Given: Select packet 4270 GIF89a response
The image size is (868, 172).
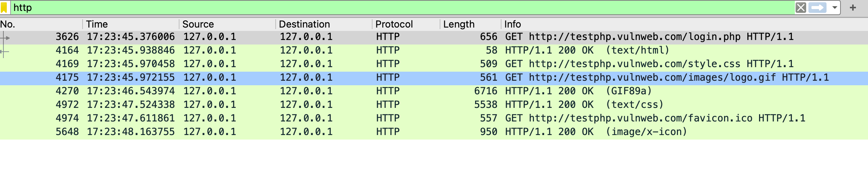Looking at the screenshot, I should 434,91.
